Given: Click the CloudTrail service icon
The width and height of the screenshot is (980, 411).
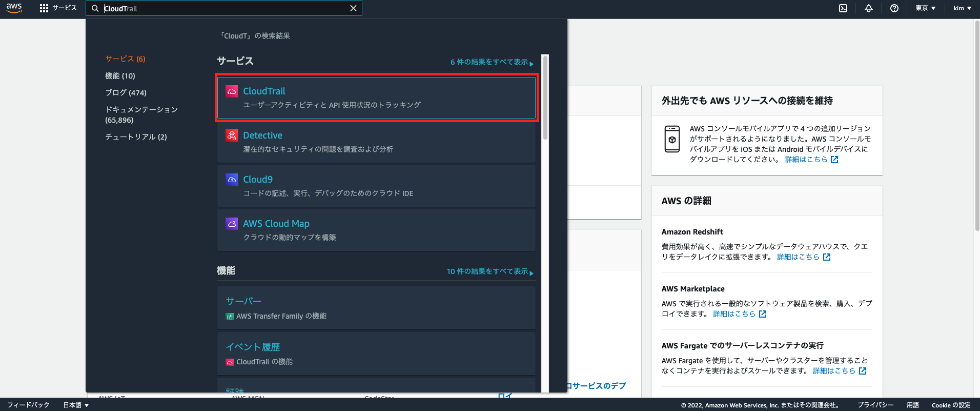Looking at the screenshot, I should pos(232,91).
